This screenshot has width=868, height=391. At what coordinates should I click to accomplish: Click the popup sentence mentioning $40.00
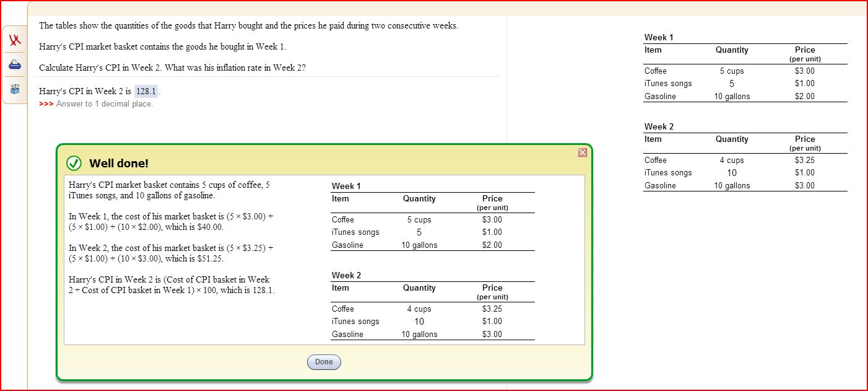(x=171, y=222)
